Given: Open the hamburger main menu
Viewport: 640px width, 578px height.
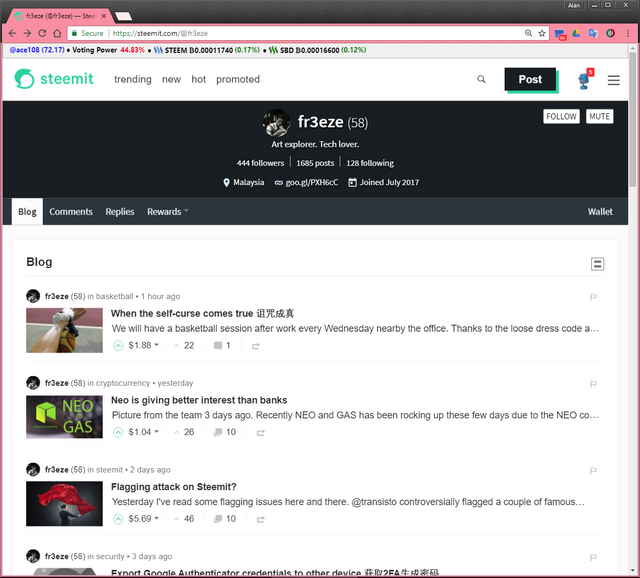Looking at the screenshot, I should tap(613, 80).
